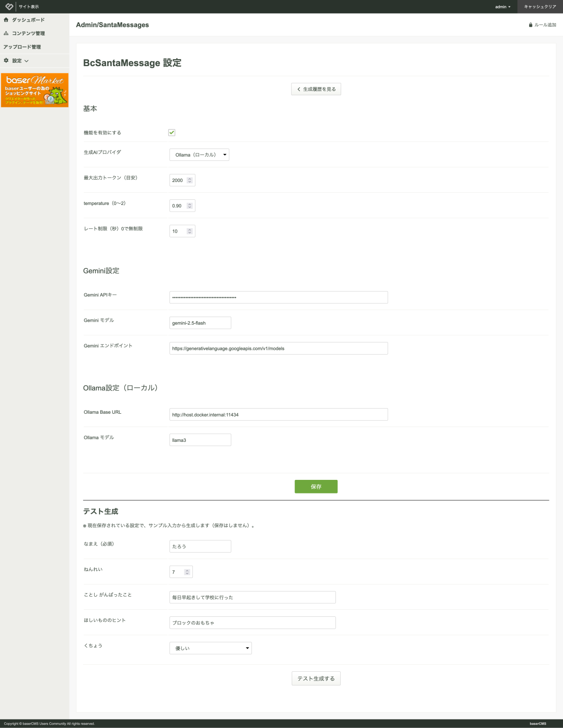563x728 pixels.
Task: Open the tone dropdown showing 優しい
Action: (210, 648)
